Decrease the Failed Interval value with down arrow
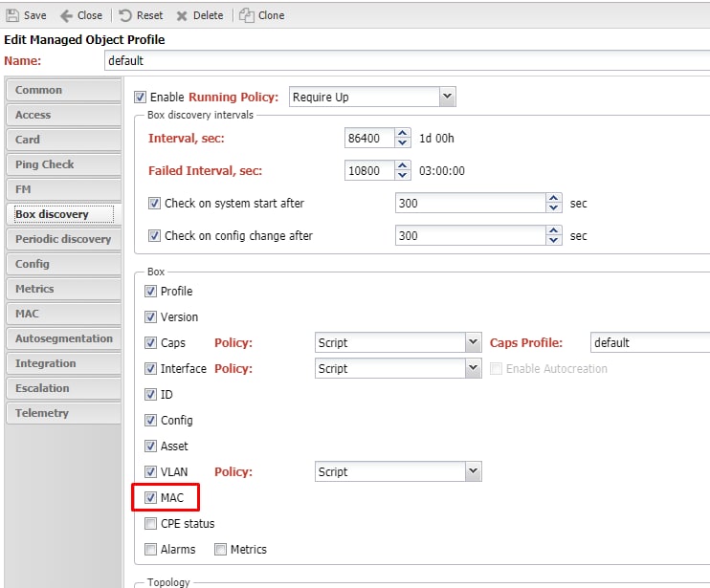 click(402, 176)
